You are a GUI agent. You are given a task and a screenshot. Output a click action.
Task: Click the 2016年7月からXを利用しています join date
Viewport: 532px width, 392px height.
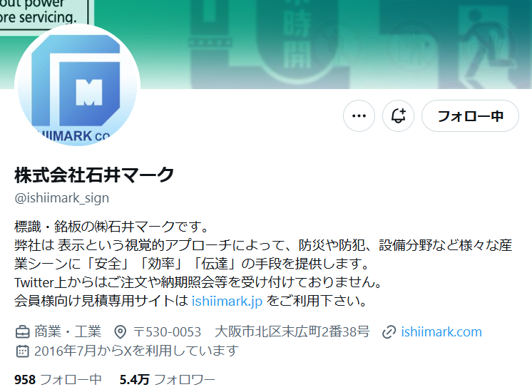pyautogui.click(x=136, y=351)
